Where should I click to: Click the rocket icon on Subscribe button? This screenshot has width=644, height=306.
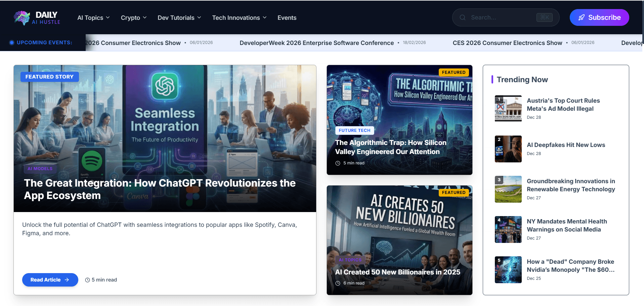point(581,17)
